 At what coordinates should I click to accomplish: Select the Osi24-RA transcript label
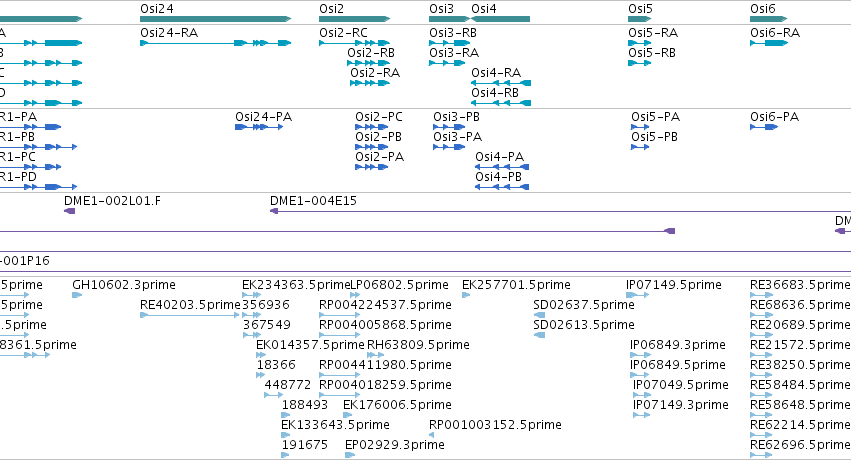[x=169, y=33]
